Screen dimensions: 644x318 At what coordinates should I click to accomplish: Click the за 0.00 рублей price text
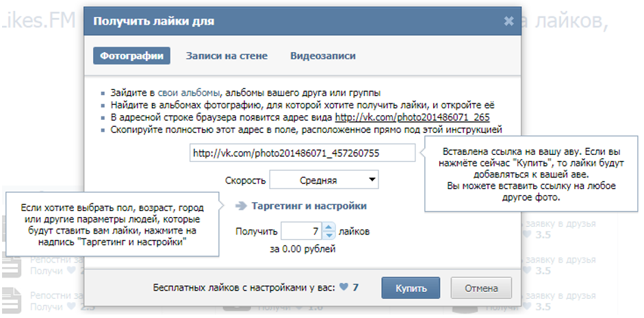pyautogui.click(x=302, y=249)
